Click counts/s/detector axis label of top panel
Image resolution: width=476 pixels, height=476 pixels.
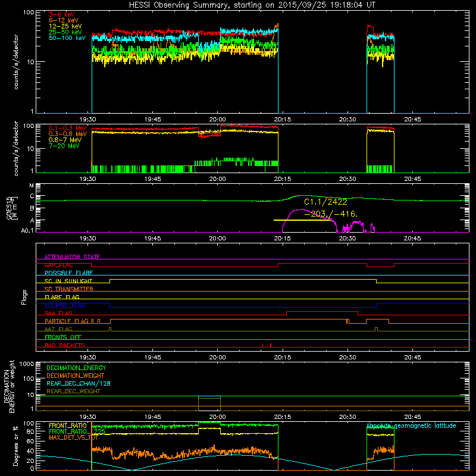(16, 62)
